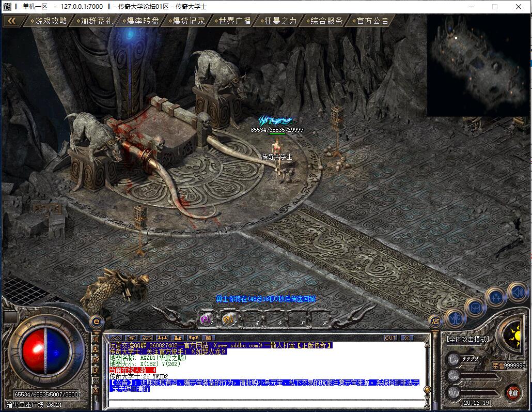The width and height of the screenshot is (532, 412).
Task: Open the bag inventory round icon
Action: point(475,309)
